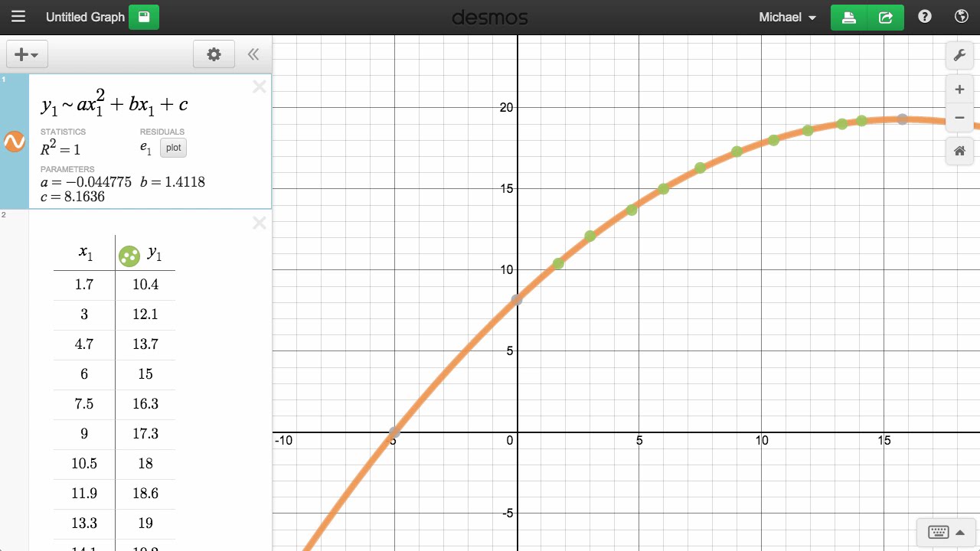
Task: Select table cell with value 17.3
Action: pyautogui.click(x=145, y=434)
